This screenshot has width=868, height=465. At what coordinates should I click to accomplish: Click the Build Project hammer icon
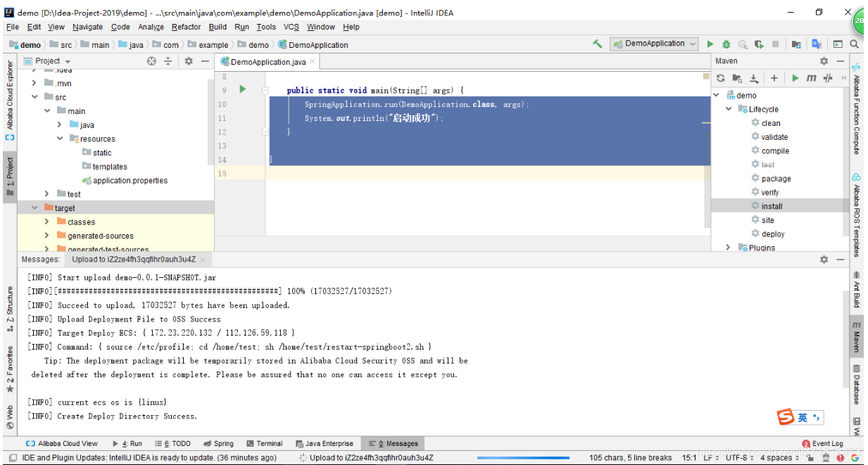click(x=598, y=44)
